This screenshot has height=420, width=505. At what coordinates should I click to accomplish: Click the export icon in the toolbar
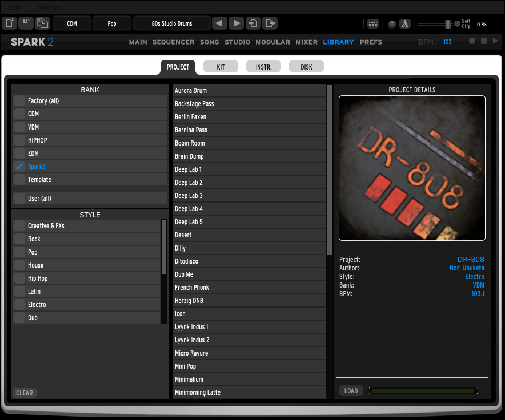coord(270,23)
